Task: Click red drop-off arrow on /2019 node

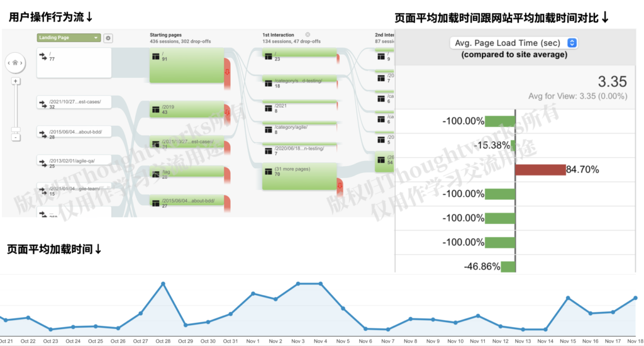Action: coord(227,112)
